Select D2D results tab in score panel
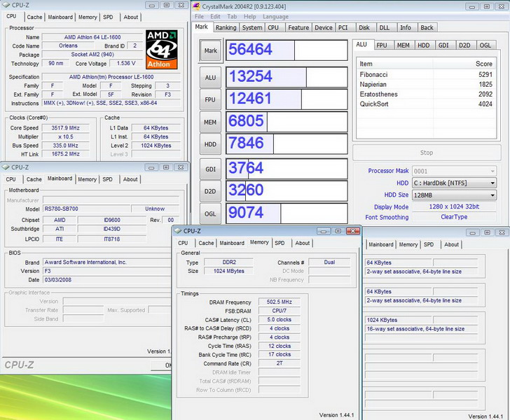 pos(464,45)
